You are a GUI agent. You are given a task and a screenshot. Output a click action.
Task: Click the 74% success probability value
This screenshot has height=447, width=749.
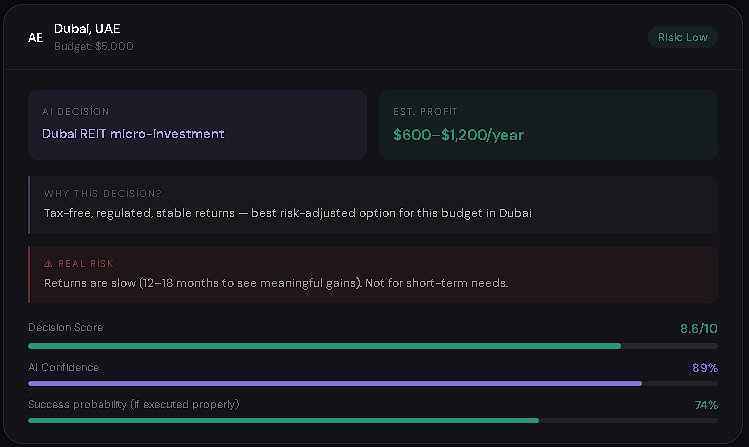click(706, 405)
